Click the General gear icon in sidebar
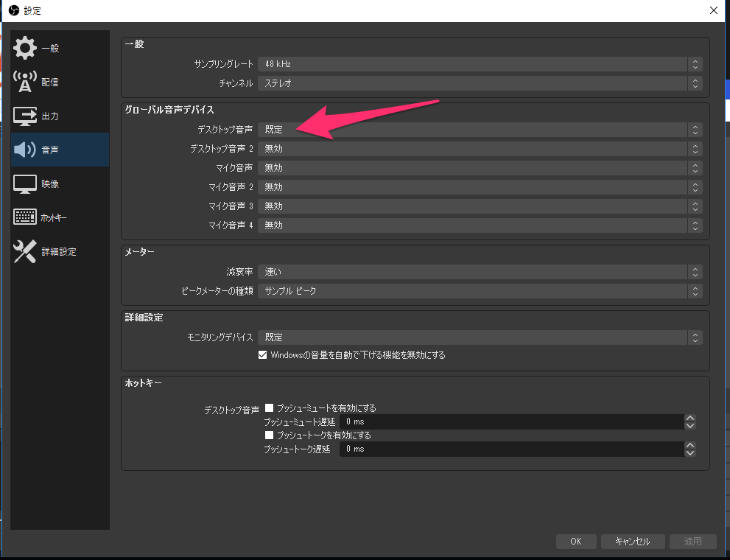 coord(24,48)
